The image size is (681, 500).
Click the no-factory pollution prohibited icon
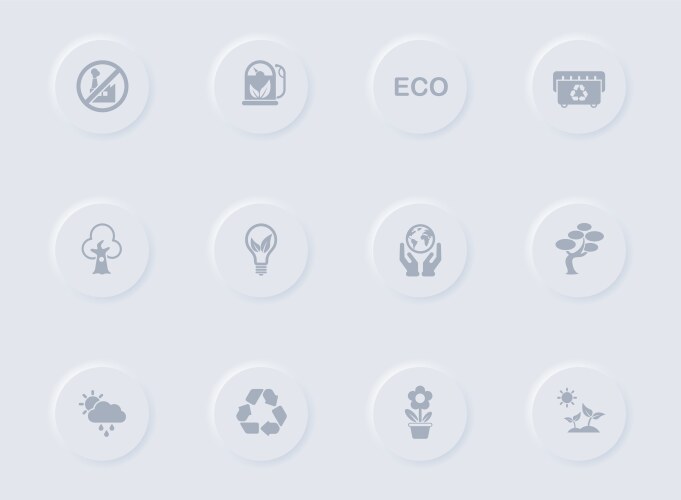pos(102,86)
